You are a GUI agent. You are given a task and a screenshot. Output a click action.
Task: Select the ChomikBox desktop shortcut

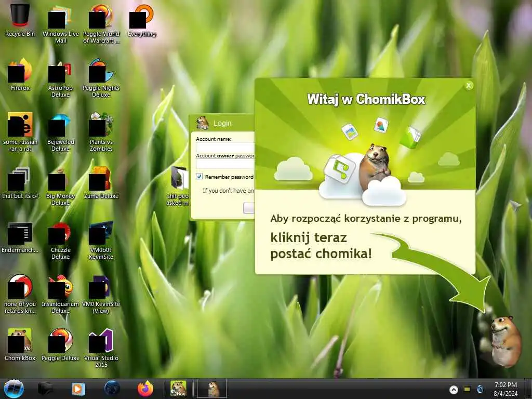[20, 345]
